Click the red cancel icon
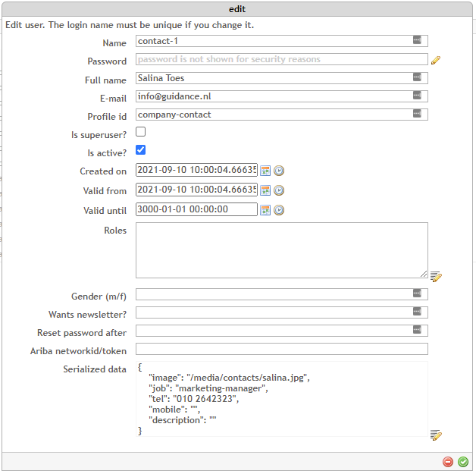476x474 pixels. (448, 461)
